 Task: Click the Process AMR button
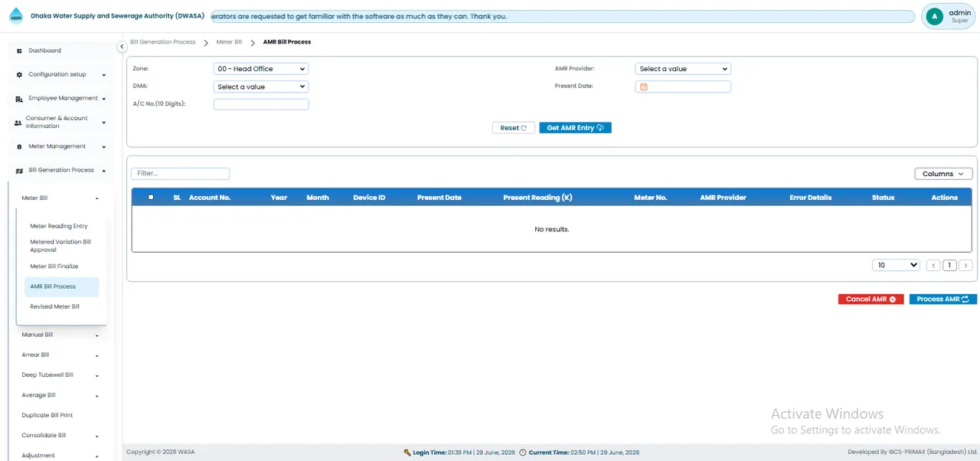pyautogui.click(x=943, y=299)
